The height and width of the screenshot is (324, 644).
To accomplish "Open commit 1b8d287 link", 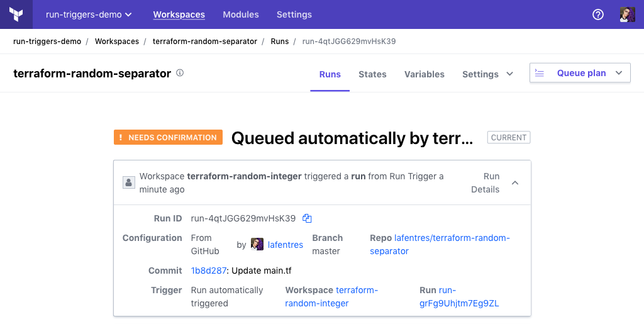I will click(x=209, y=271).
